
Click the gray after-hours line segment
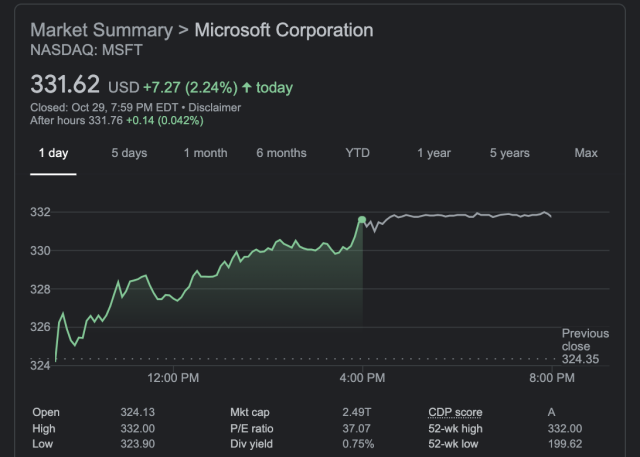[460, 215]
